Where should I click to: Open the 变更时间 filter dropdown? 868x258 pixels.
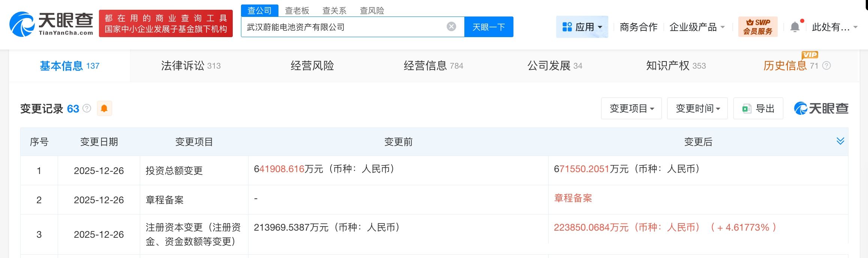[697, 109]
